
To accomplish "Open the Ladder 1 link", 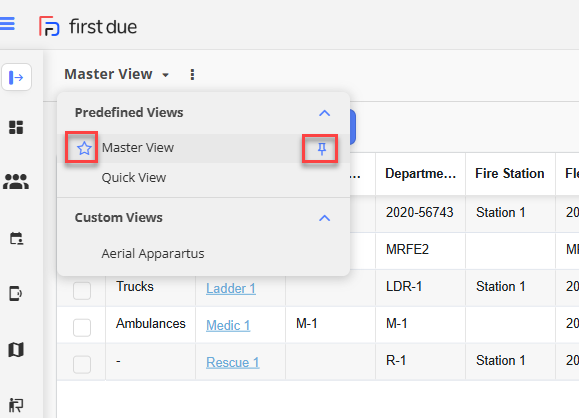I will 231,288.
